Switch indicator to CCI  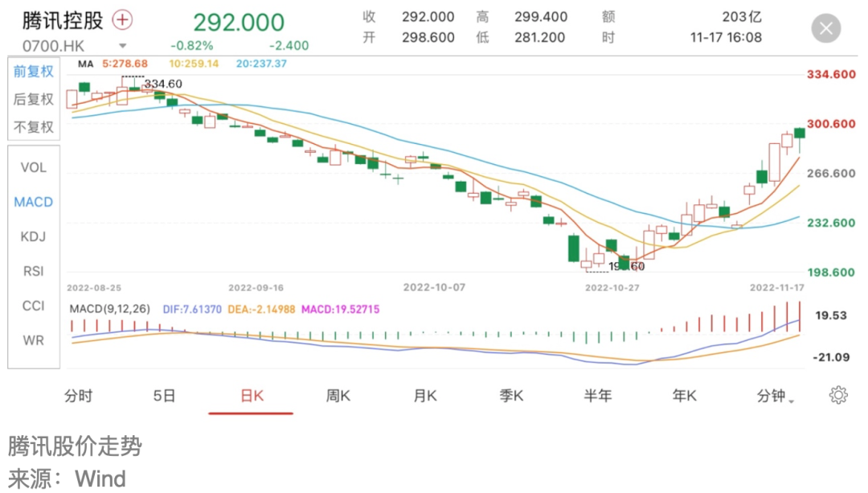pos(33,306)
